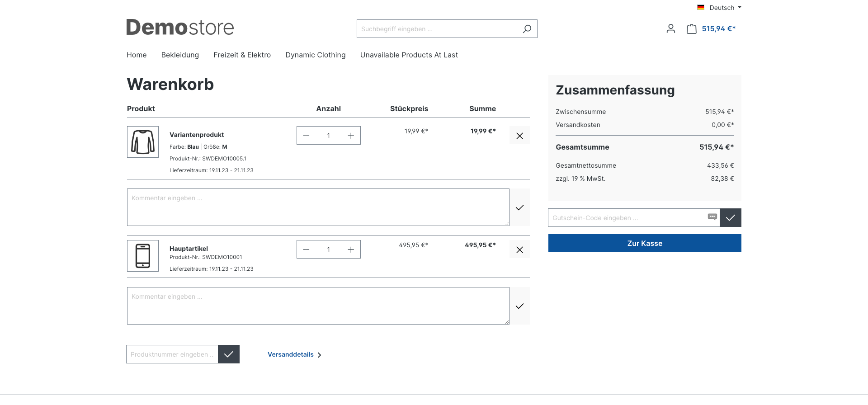
Task: Click the German flag icon
Action: click(x=701, y=8)
